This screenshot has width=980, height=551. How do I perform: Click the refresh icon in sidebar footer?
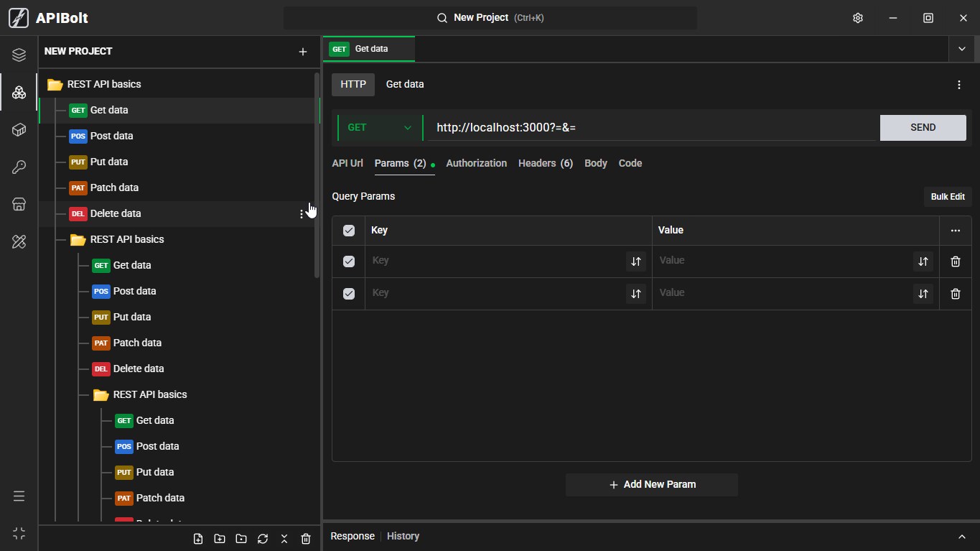click(263, 539)
